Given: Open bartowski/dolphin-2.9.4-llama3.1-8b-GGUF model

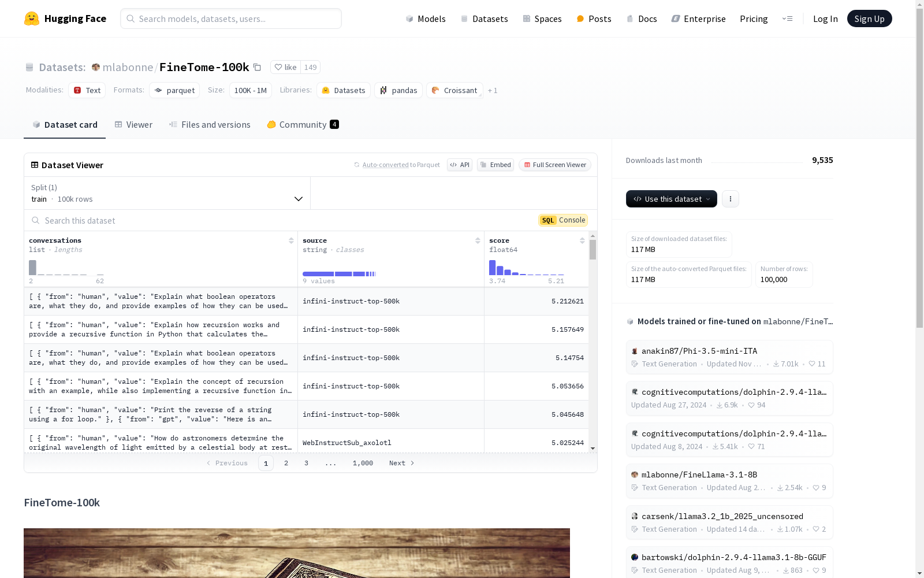Looking at the screenshot, I should click(x=729, y=564).
